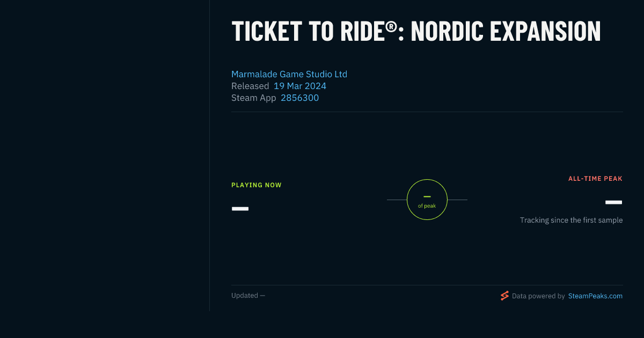Select the 19 Mar 2024 release date
Viewport: 644px width, 338px height.
(300, 86)
